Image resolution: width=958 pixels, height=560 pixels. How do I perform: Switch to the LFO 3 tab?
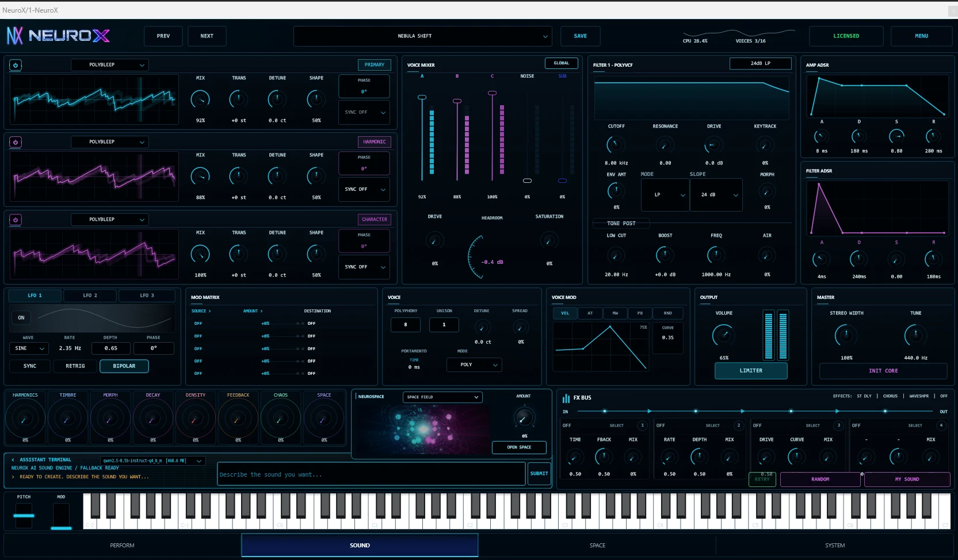(147, 296)
